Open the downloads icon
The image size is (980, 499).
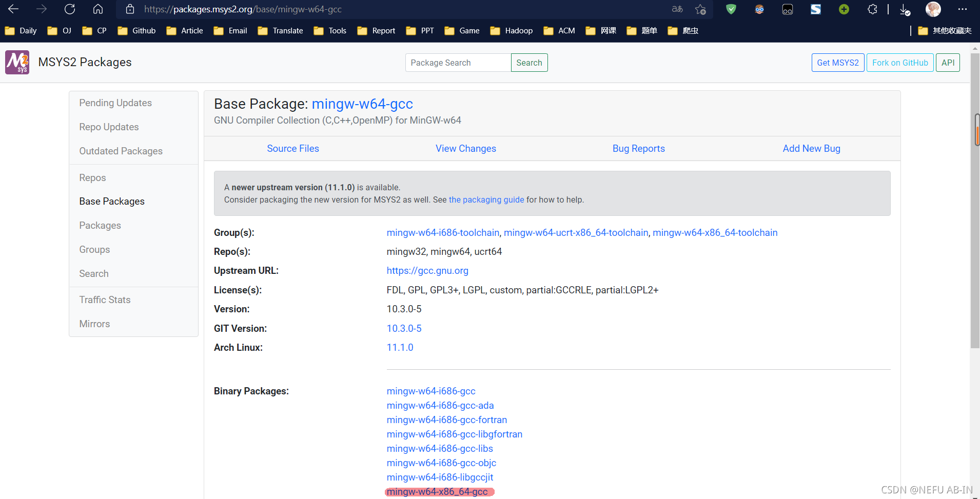(x=905, y=10)
